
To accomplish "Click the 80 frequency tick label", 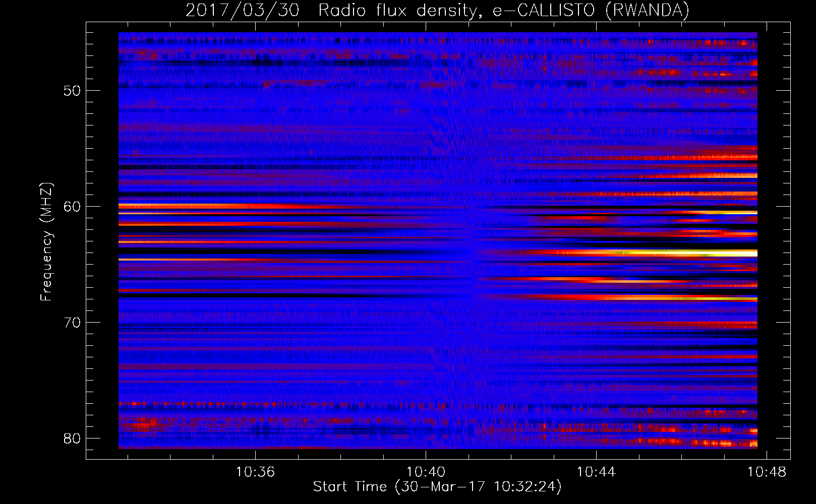I will [x=72, y=438].
